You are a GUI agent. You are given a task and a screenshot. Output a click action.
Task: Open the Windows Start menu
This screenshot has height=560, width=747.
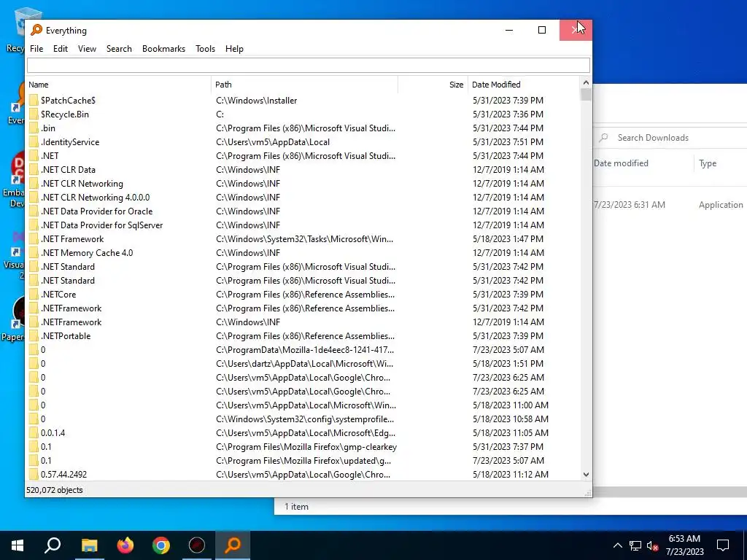(x=18, y=545)
